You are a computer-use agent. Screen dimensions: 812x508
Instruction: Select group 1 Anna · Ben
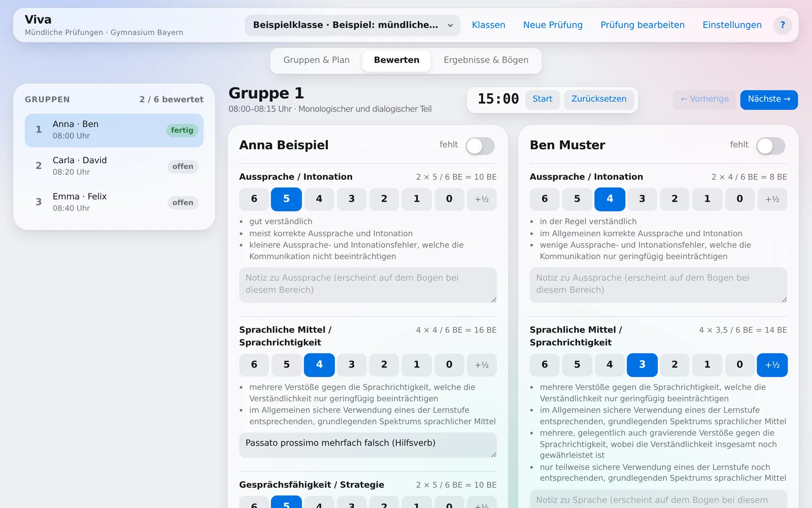(114, 130)
